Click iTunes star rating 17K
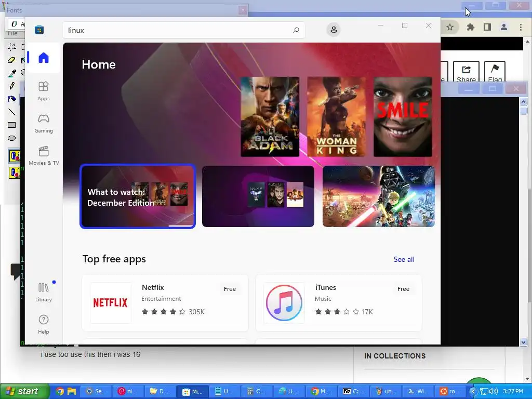The width and height of the screenshot is (532, 399). coord(344,312)
